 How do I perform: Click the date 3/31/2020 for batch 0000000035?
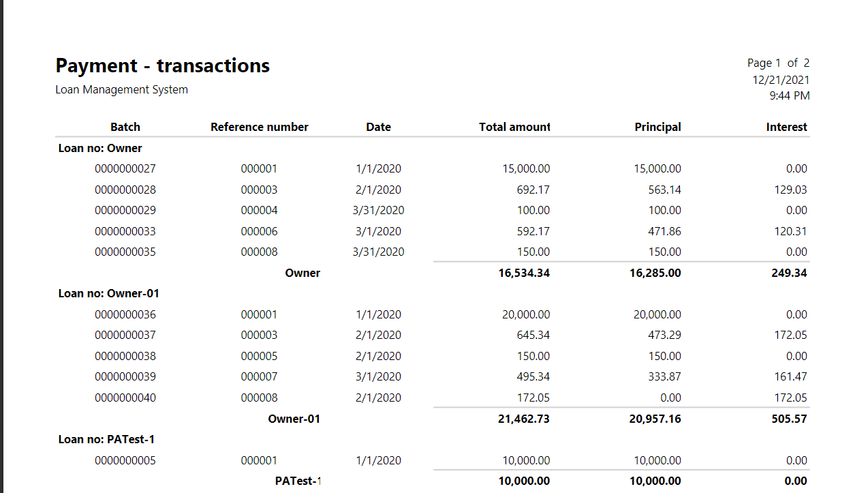click(x=378, y=252)
